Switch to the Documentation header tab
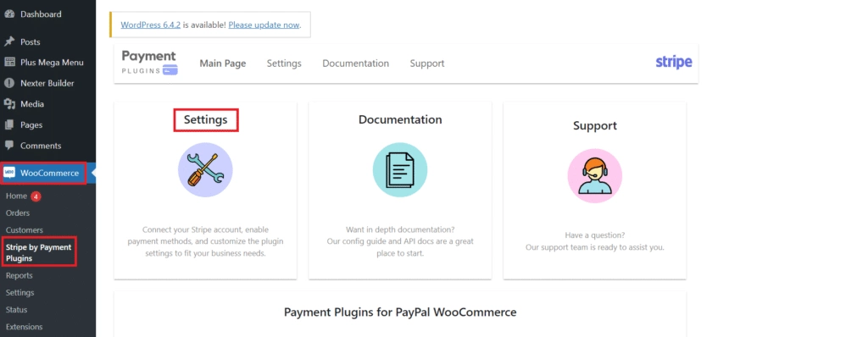The image size is (868, 337). [x=356, y=64]
